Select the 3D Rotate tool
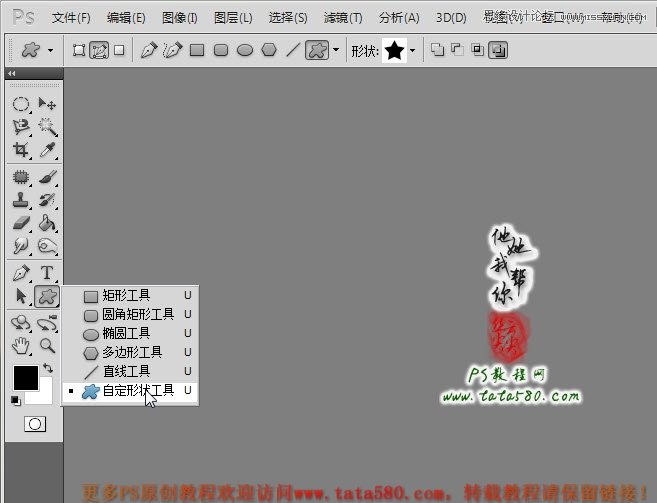This screenshot has width=657, height=503. [x=21, y=323]
